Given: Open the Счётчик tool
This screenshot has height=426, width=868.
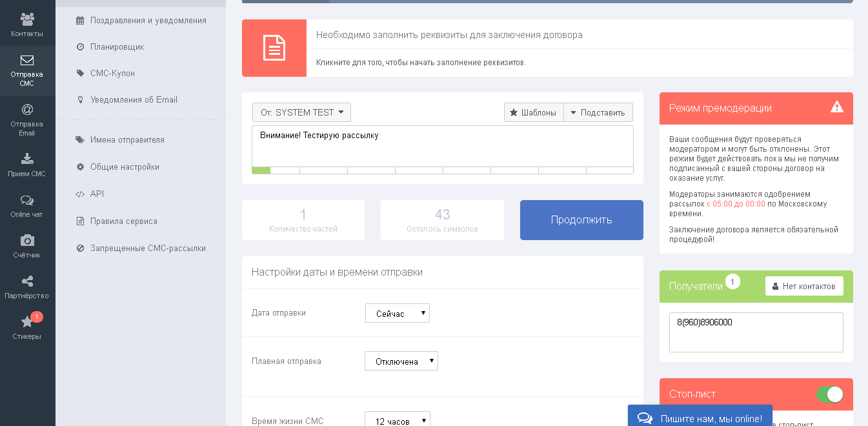Looking at the screenshot, I should [26, 243].
